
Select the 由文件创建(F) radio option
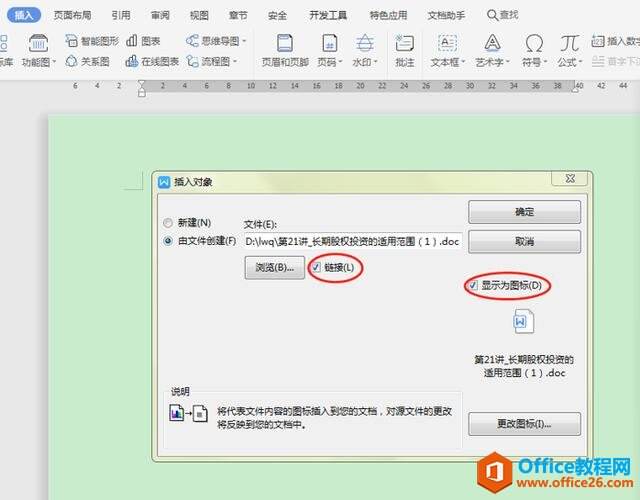click(168, 241)
